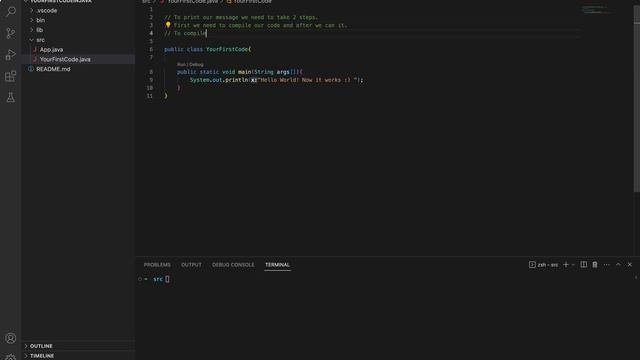Open the Search view in activity bar

pyautogui.click(x=11, y=11)
